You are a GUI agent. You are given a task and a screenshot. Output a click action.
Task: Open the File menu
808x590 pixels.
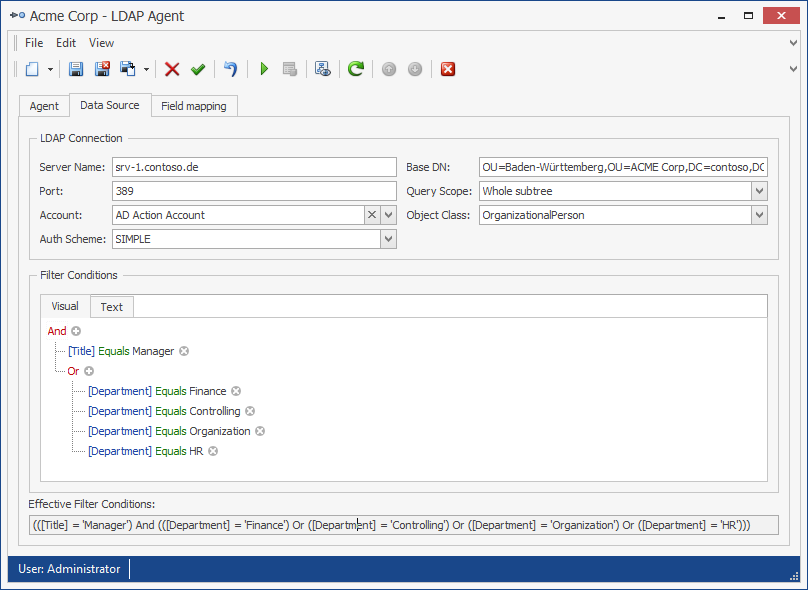click(34, 43)
